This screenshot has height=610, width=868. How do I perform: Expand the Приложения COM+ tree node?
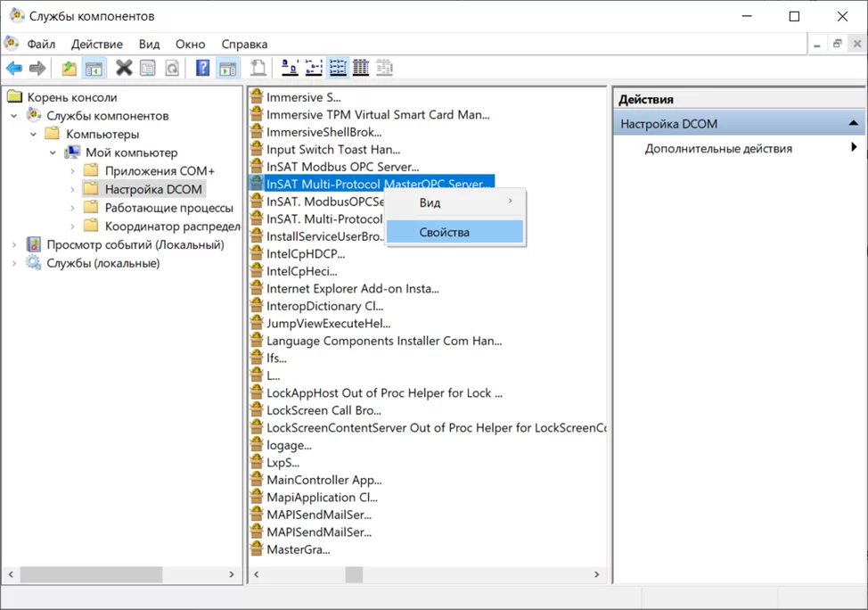pos(72,171)
